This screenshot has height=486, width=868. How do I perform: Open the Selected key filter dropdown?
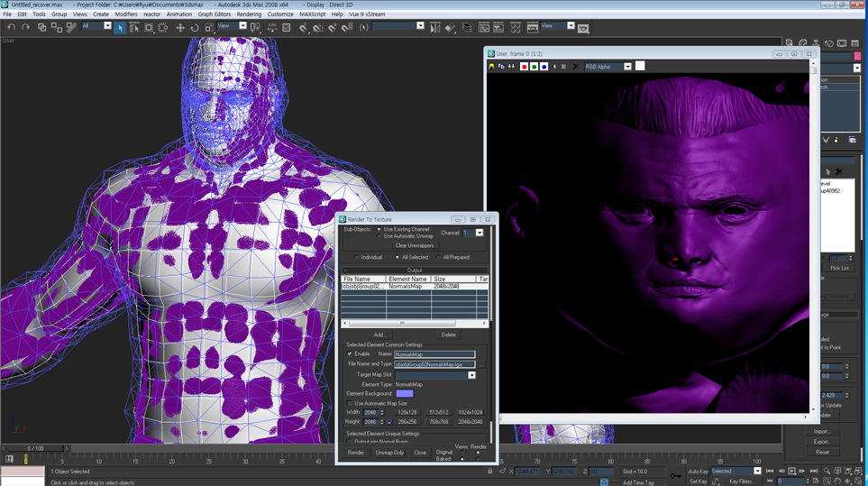(757, 471)
